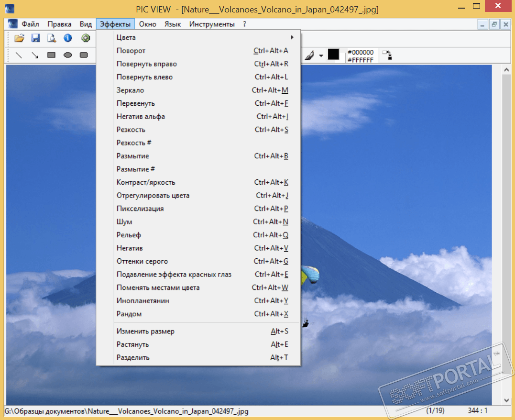Click the PIC VIEW document icon in menu bar
This screenshot has height=420, width=515.
[12, 23]
